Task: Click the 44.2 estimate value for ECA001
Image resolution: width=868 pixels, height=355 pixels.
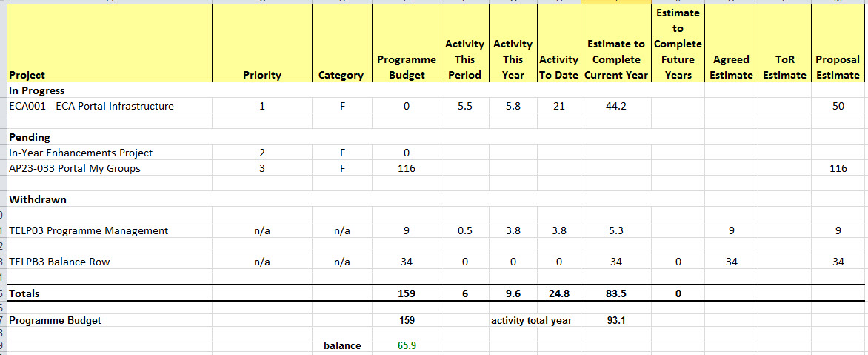Action: (616, 106)
